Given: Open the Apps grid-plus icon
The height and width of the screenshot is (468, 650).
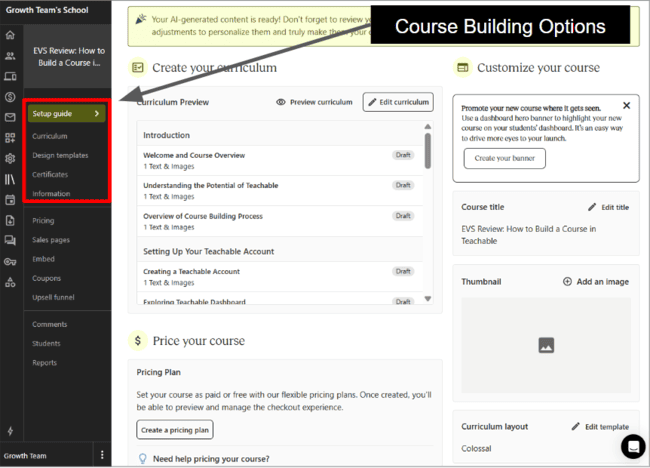Looking at the screenshot, I should point(10,138).
